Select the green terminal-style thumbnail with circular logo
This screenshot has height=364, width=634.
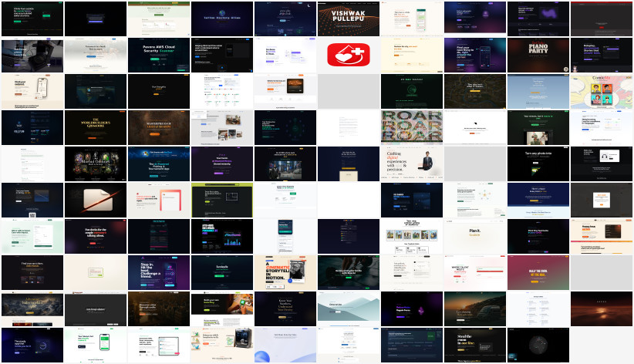click(412, 92)
